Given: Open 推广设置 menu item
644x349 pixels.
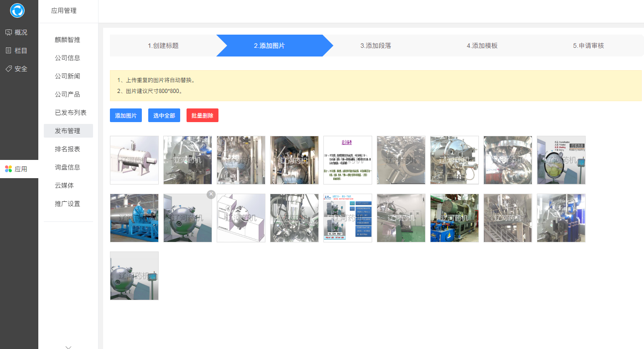Looking at the screenshot, I should [68, 204].
